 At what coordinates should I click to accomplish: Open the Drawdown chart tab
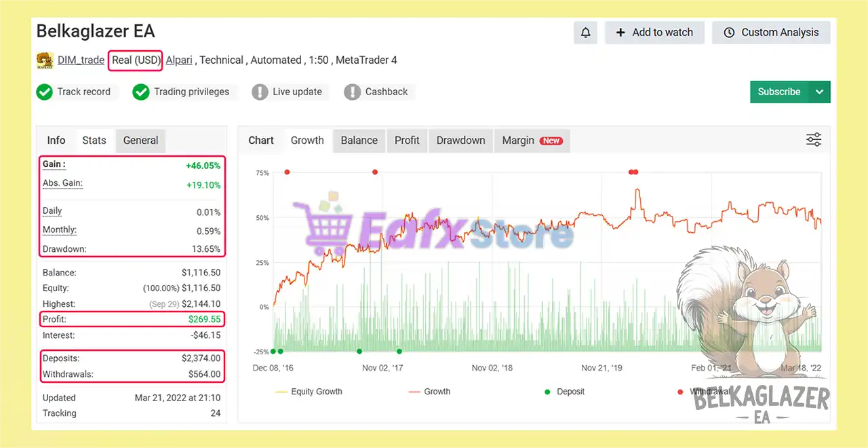click(460, 141)
